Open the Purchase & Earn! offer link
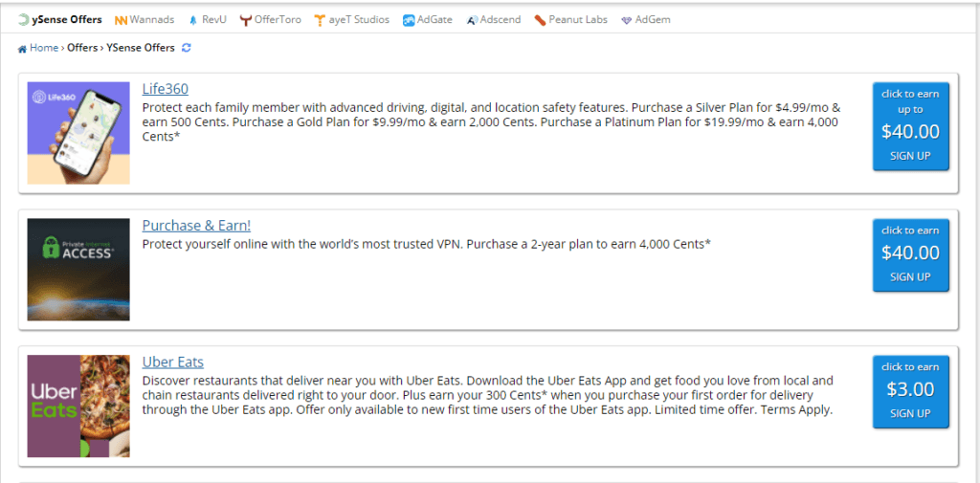 196,226
